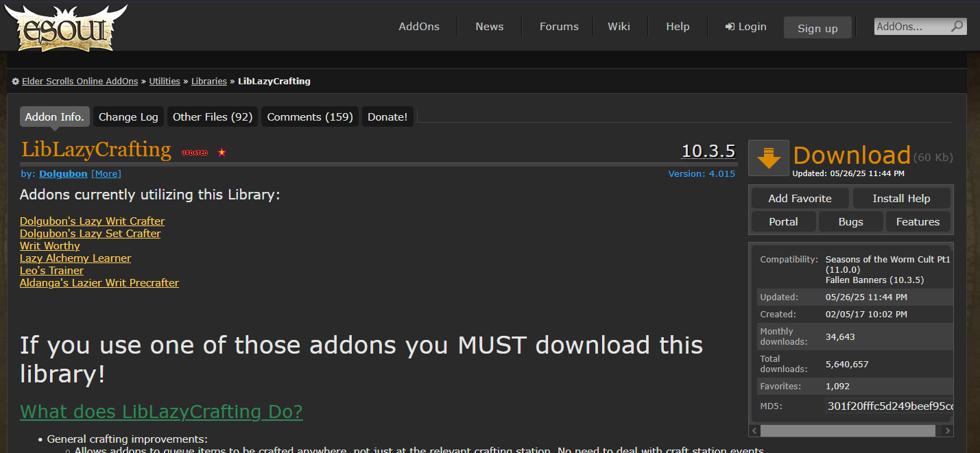The image size is (980, 453).
Task: Focus the AddOns search field
Action: click(912, 27)
